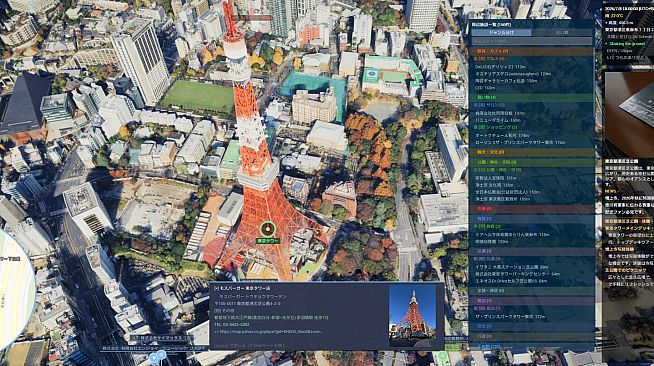
Task: Switch to the ジャンル分け tab
Action: coord(501,33)
